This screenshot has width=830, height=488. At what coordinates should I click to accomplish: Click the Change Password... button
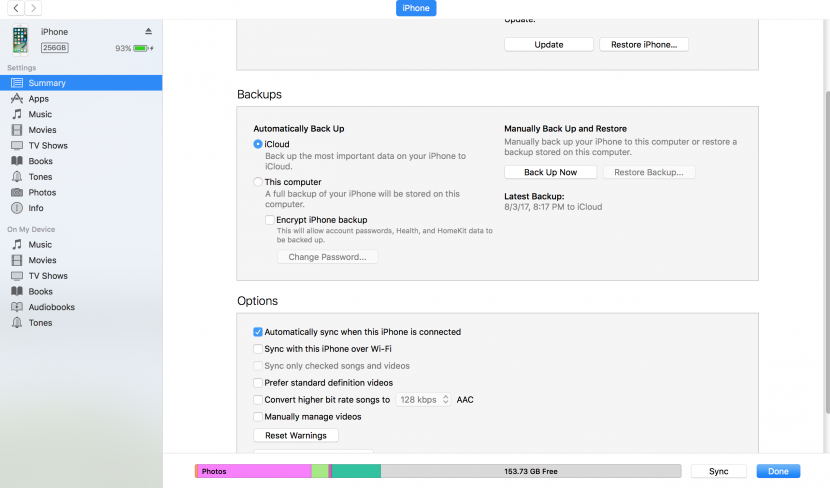pos(327,257)
